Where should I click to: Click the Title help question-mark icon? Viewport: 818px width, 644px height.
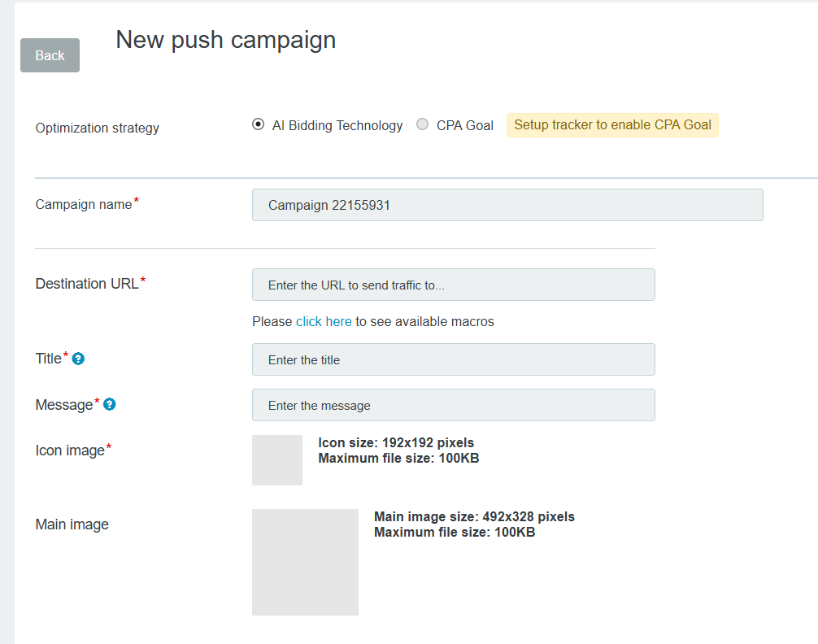click(x=79, y=359)
